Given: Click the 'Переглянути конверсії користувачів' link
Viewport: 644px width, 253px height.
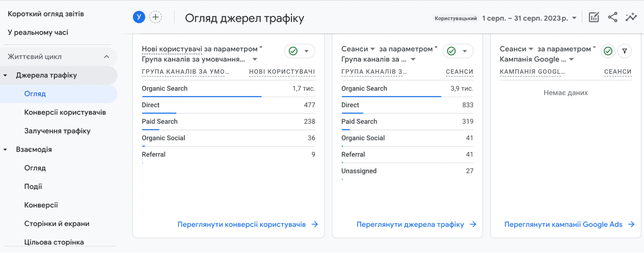Looking at the screenshot, I should coord(242,225).
